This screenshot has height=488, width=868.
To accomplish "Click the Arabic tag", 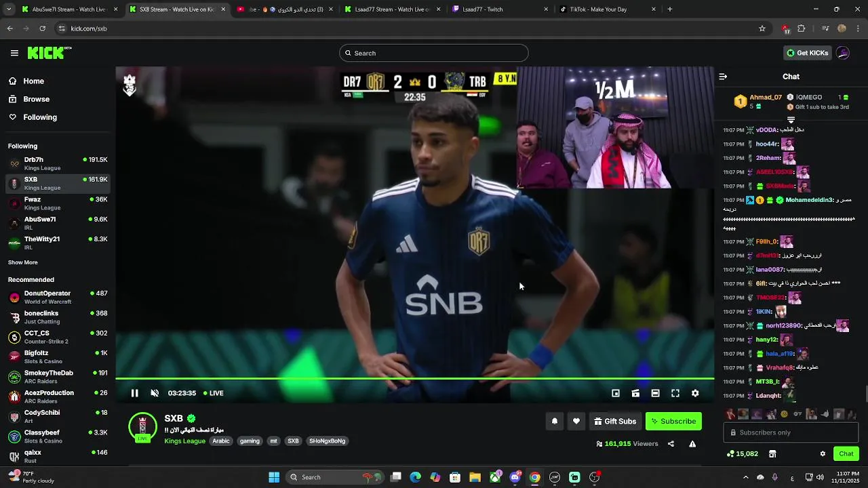I will tap(221, 441).
